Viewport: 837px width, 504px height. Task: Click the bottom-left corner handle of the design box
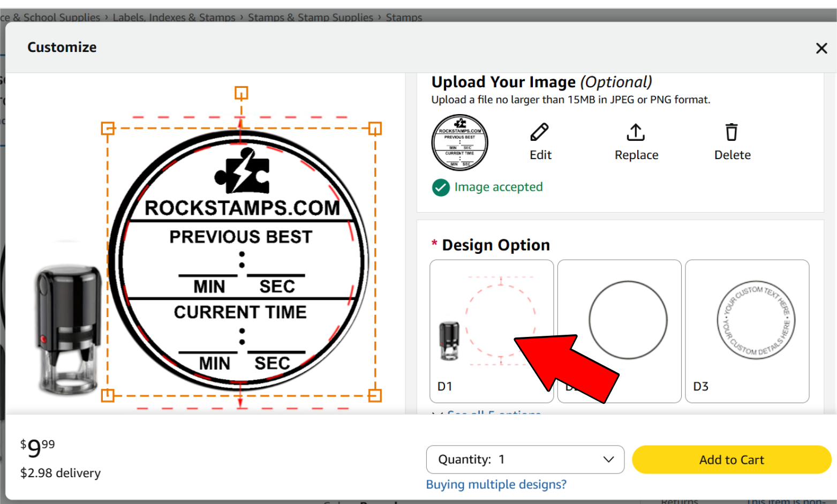pos(108,395)
